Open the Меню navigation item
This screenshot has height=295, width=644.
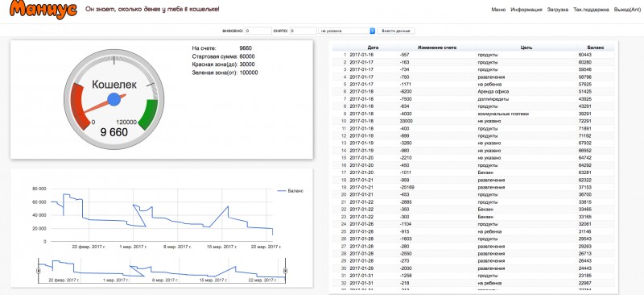coord(498,10)
